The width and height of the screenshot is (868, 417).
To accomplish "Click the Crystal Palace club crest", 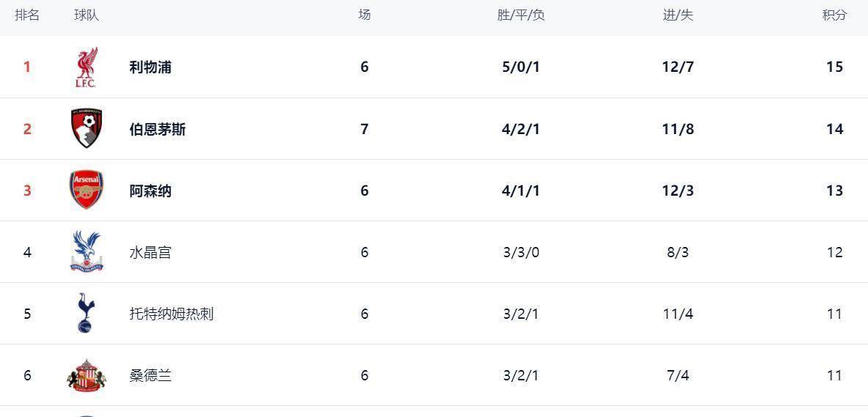I will (x=86, y=252).
